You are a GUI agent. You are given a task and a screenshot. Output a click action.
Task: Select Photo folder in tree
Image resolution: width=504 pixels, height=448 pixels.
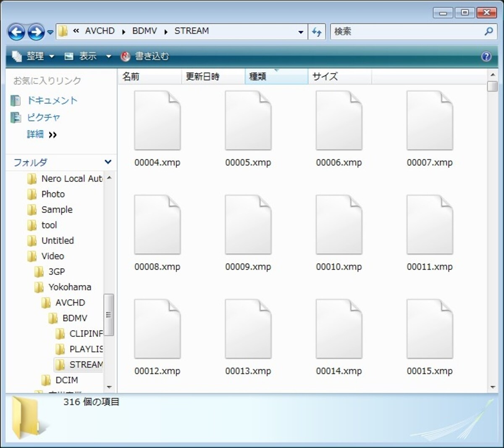(46, 194)
